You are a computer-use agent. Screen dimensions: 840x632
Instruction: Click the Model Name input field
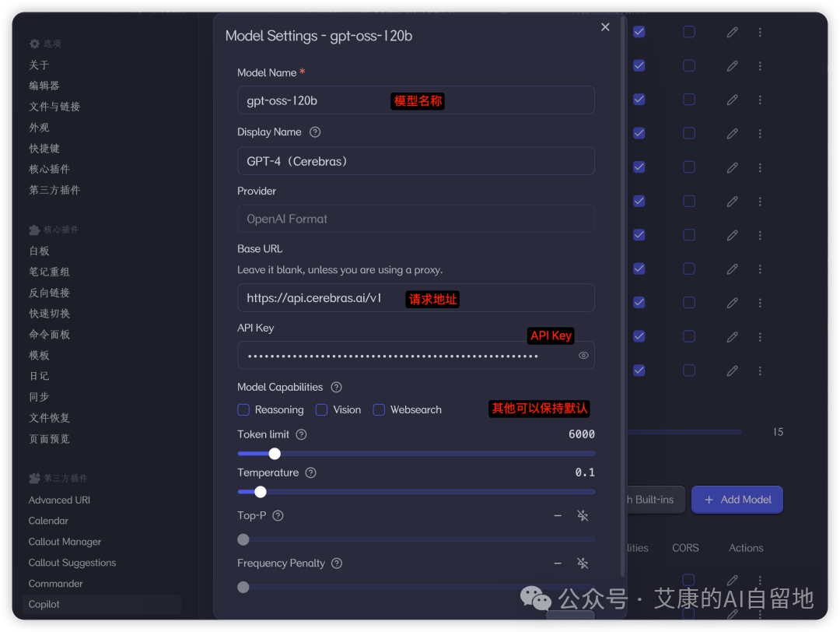415,100
